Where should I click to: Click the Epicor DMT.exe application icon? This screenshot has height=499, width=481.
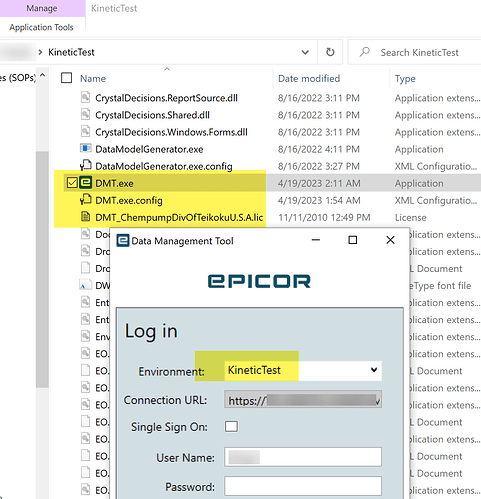[x=86, y=183]
